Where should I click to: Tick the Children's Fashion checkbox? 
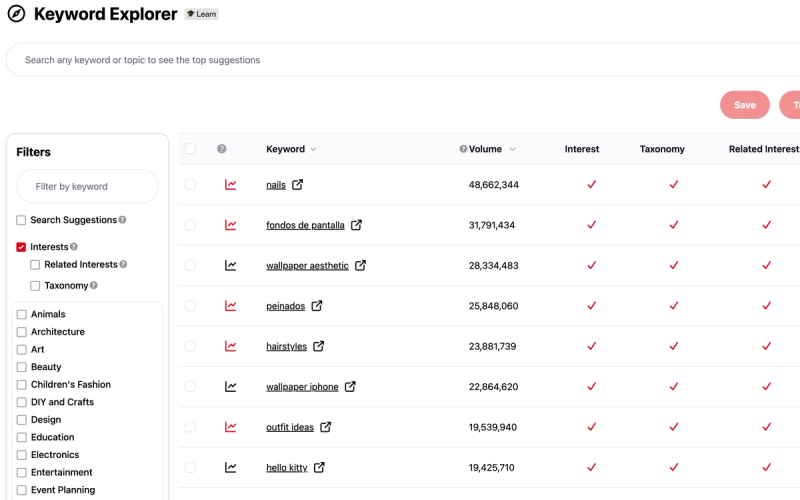click(22, 385)
